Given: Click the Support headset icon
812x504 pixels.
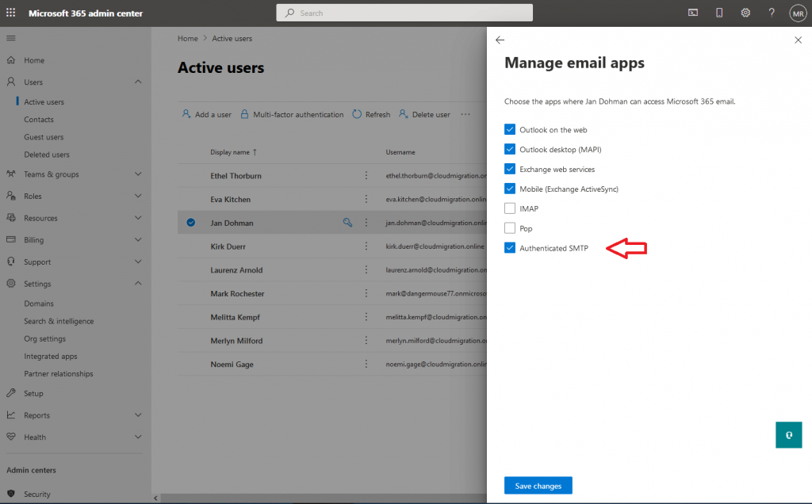Looking at the screenshot, I should point(11,262).
